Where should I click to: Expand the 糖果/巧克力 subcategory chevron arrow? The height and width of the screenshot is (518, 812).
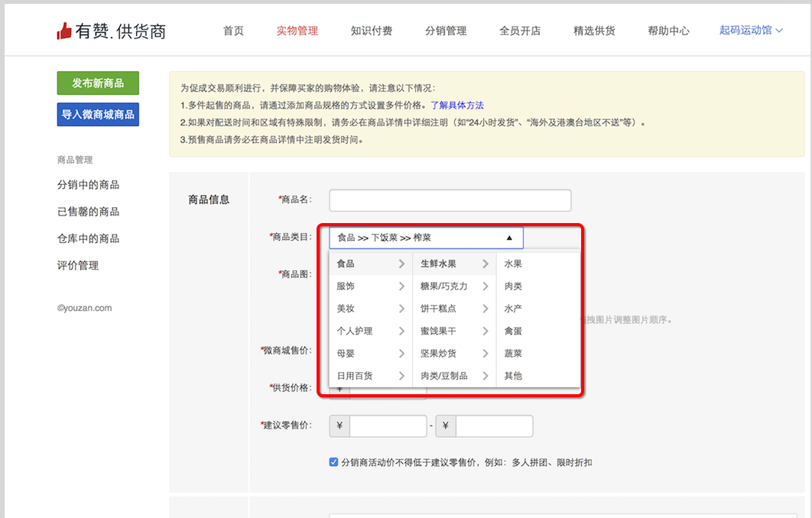click(485, 287)
